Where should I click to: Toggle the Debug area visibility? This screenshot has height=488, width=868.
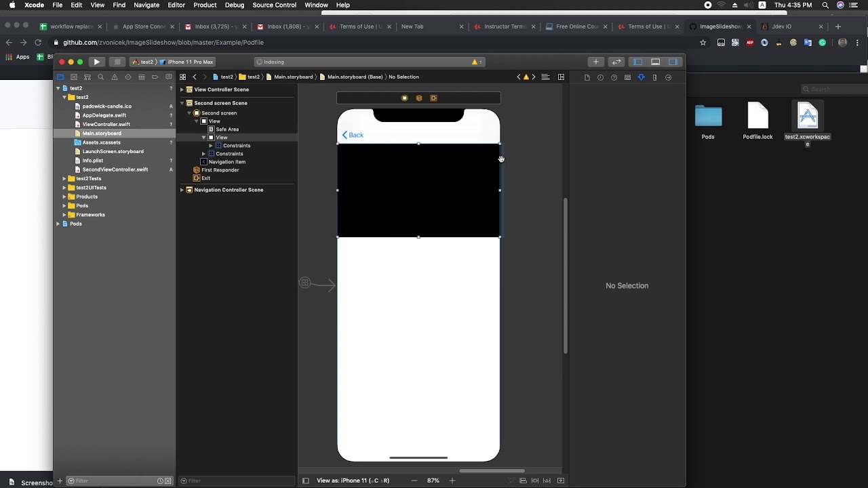click(x=655, y=62)
